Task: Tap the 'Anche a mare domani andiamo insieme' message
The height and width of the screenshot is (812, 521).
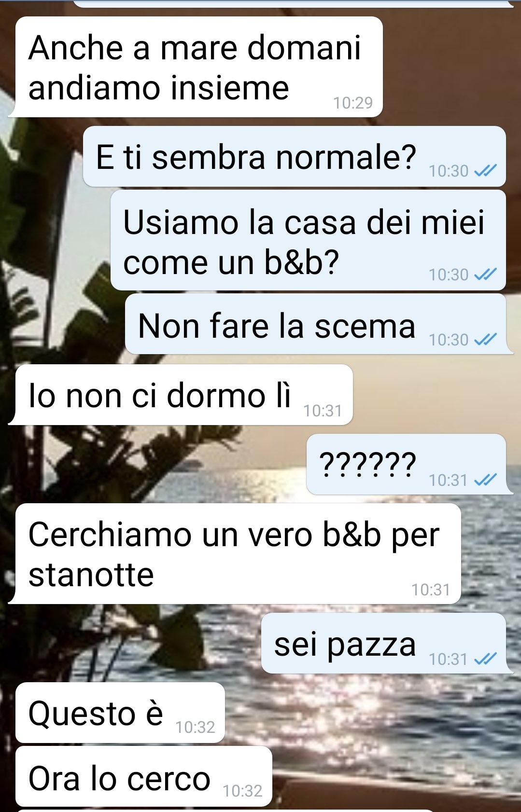Action: (199, 67)
